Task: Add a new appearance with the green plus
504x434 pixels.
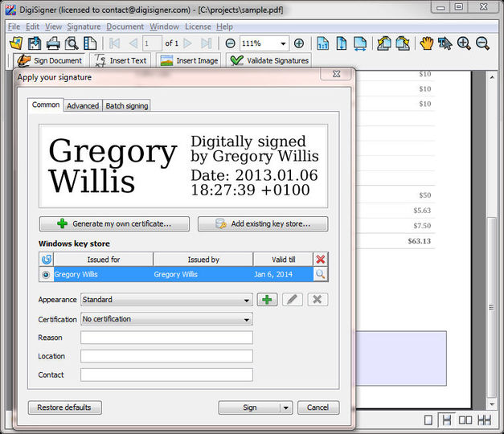Action: click(267, 299)
